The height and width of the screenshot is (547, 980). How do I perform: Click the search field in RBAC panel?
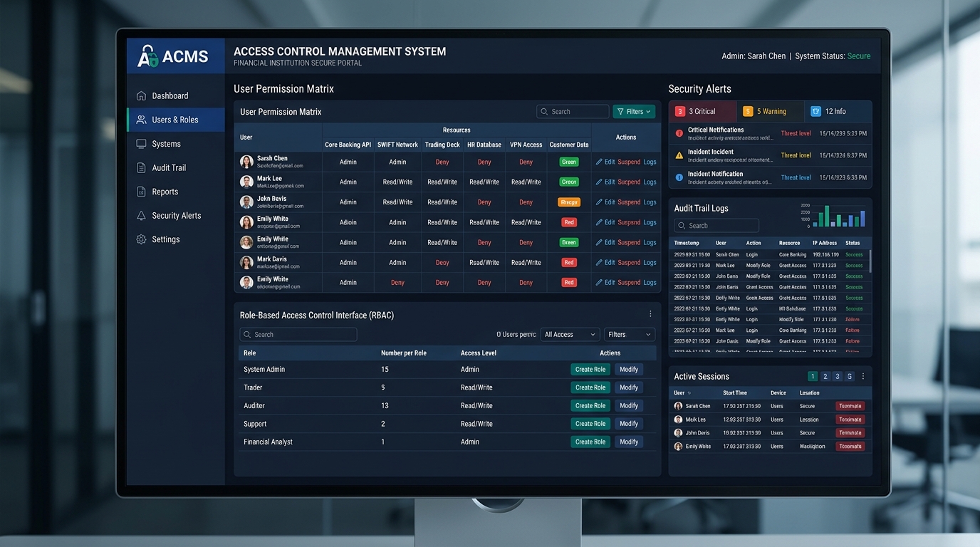coord(298,335)
